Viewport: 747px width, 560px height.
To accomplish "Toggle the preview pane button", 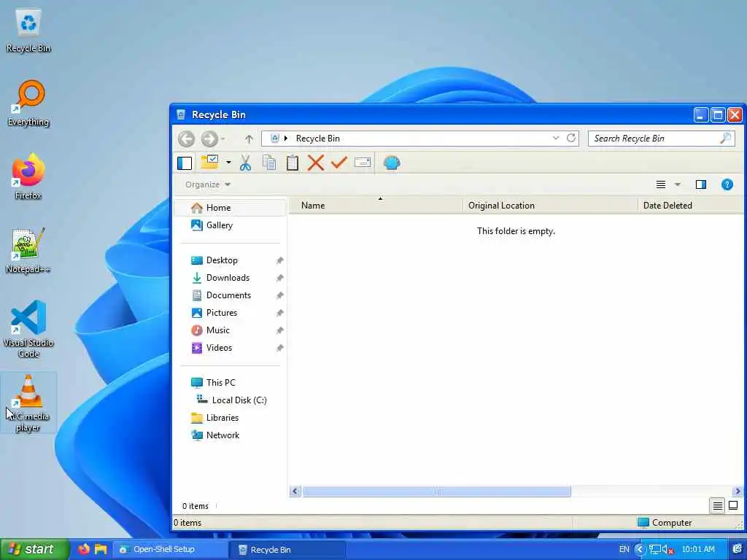I will (x=701, y=184).
